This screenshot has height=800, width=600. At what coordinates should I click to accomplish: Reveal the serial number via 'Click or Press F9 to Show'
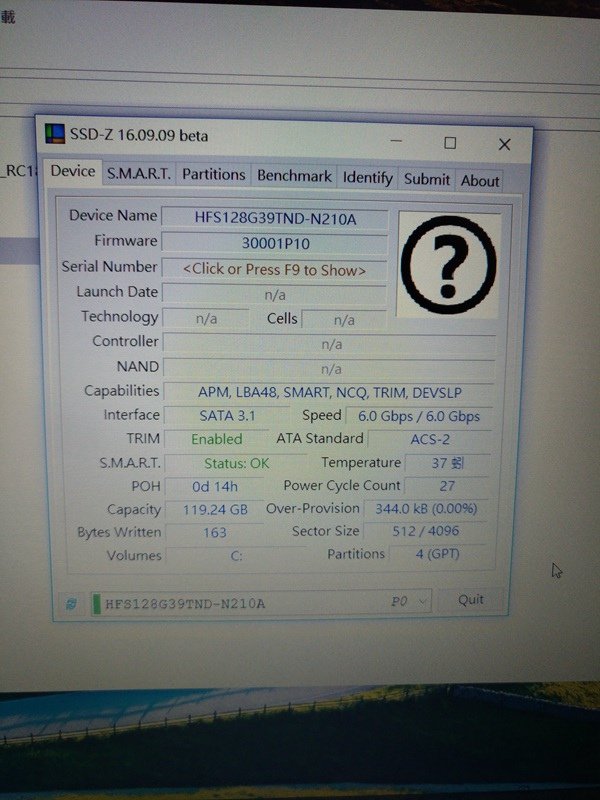click(x=274, y=270)
